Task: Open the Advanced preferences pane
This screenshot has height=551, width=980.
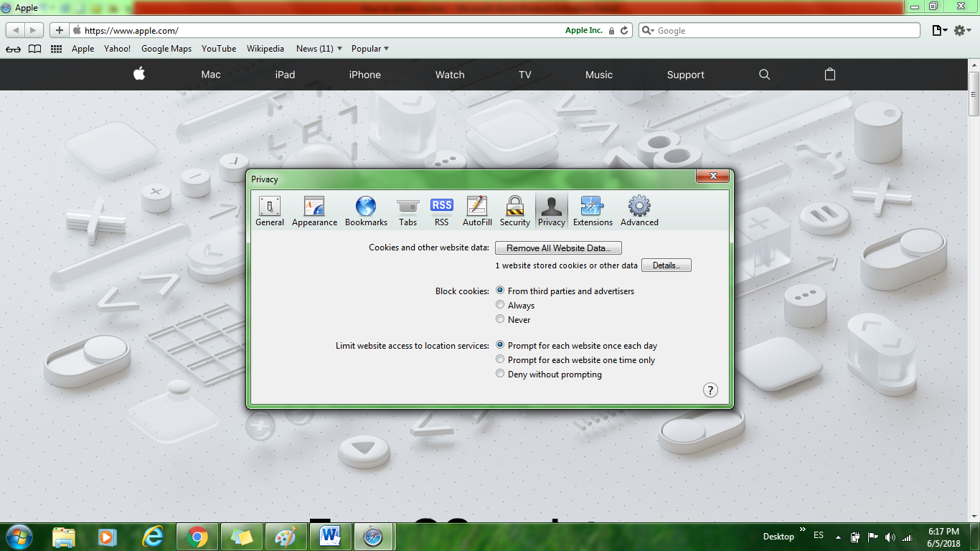Action: (639, 212)
